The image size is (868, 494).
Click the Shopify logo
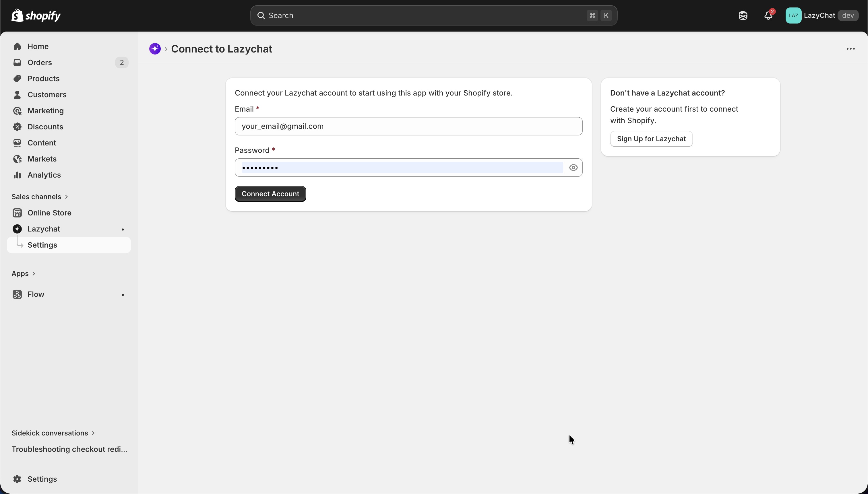point(36,15)
